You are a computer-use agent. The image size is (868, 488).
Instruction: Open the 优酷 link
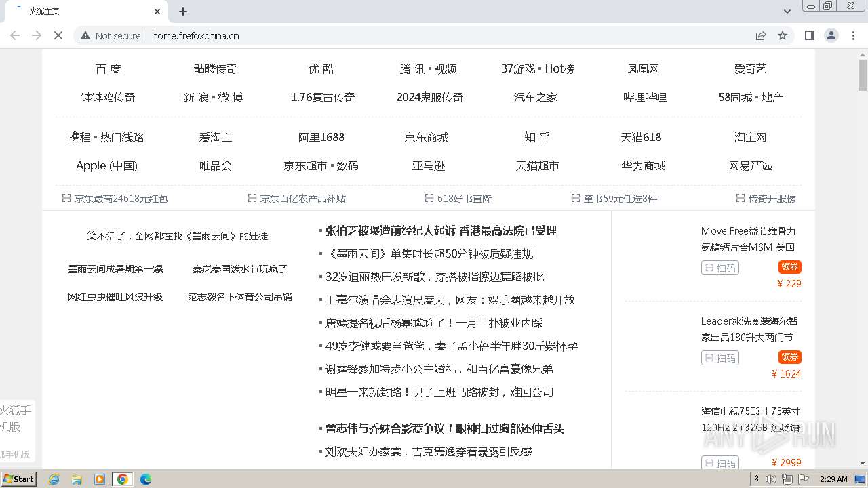pyautogui.click(x=321, y=69)
